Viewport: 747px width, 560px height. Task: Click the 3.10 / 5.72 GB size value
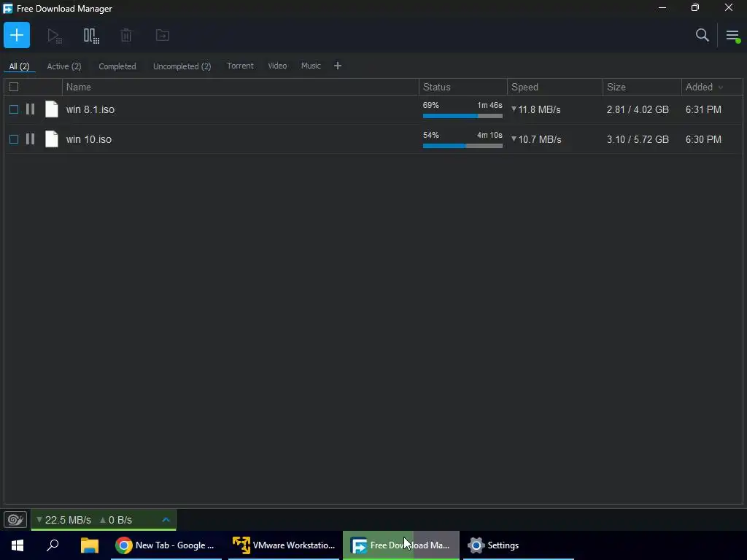(x=638, y=139)
